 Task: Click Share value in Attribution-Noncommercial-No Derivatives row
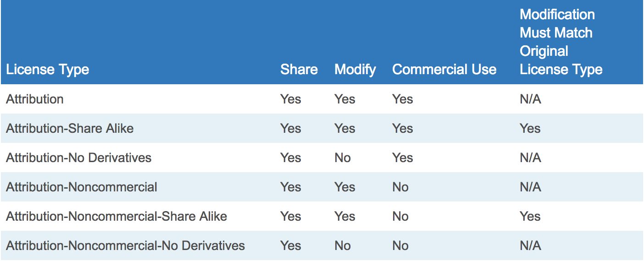(x=291, y=245)
